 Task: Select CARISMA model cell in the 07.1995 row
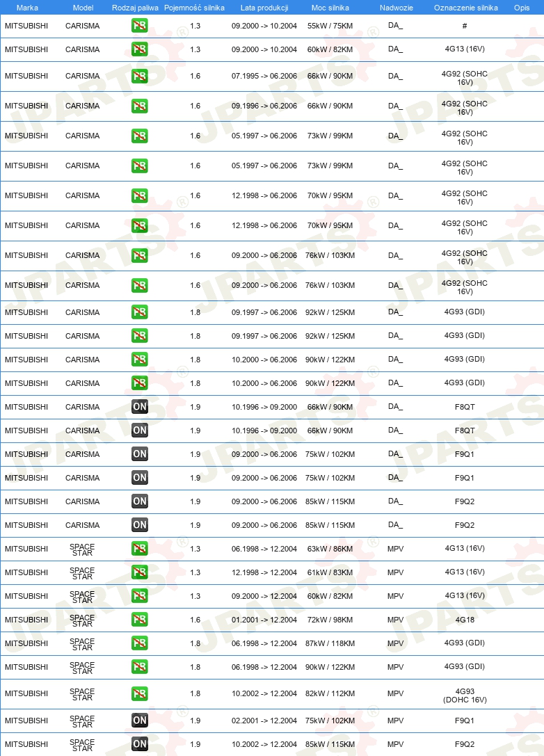click(83, 77)
